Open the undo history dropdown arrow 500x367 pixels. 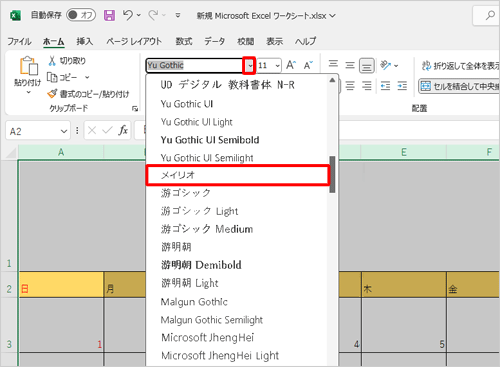(x=139, y=15)
